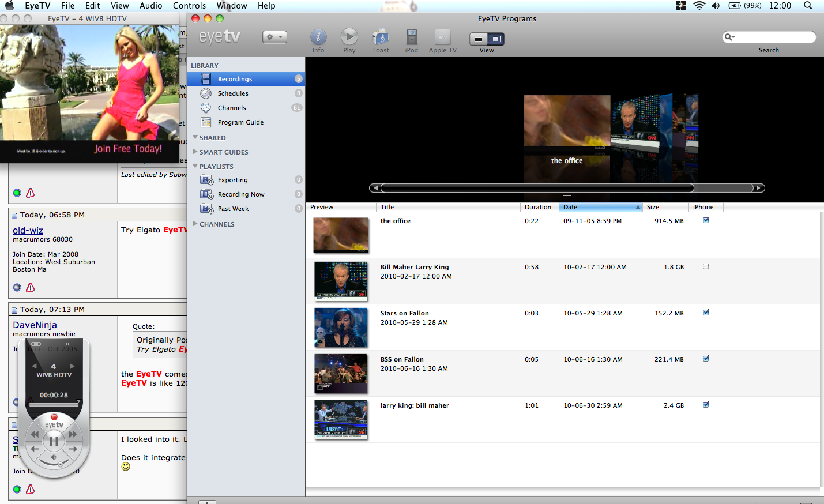Open the Window menu
This screenshot has width=824, height=504.
click(x=232, y=6)
